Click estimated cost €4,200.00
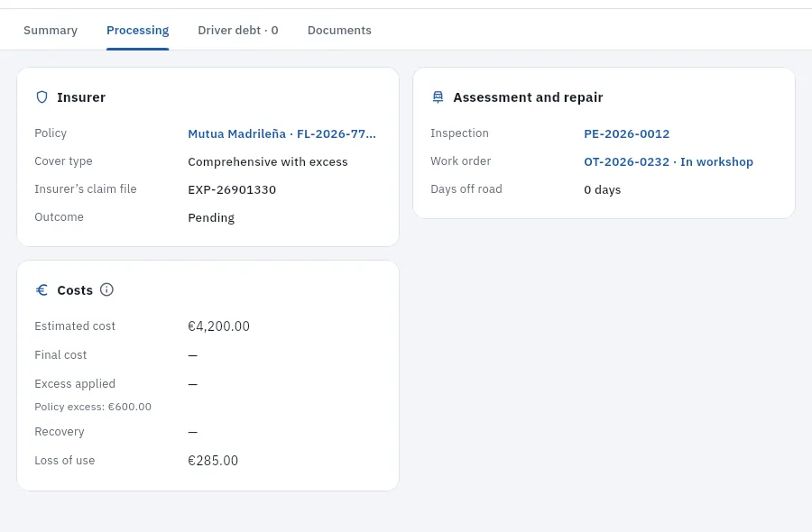 pos(218,326)
